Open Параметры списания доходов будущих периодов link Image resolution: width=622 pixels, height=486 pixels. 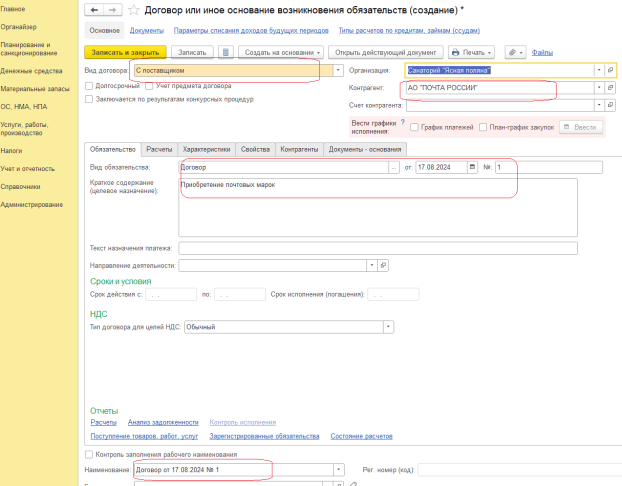coord(251,31)
